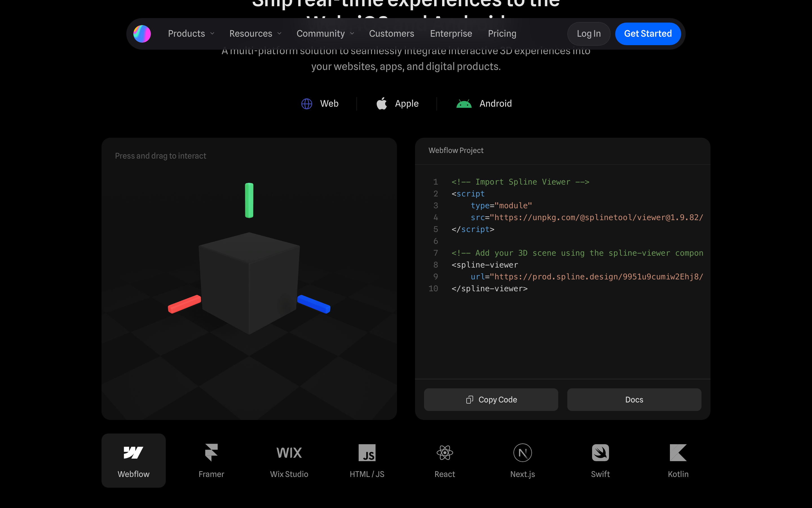
Task: Select the Android platform tab
Action: 484,104
